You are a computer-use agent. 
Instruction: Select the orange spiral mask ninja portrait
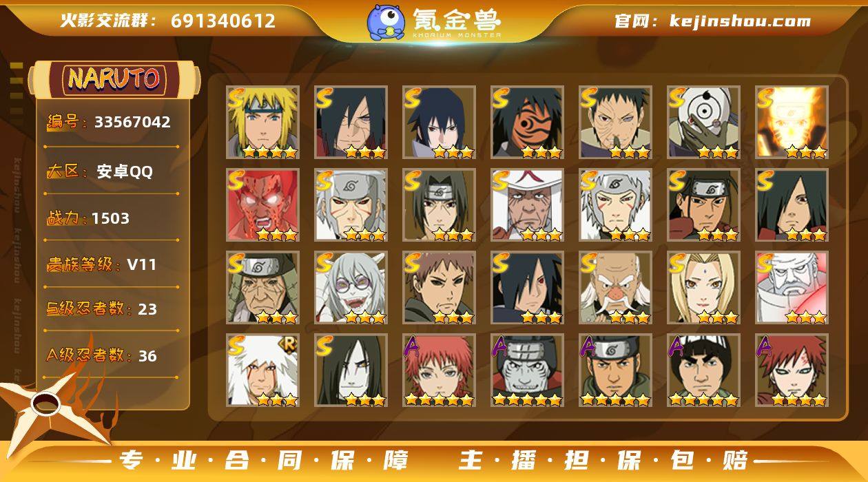(x=527, y=122)
